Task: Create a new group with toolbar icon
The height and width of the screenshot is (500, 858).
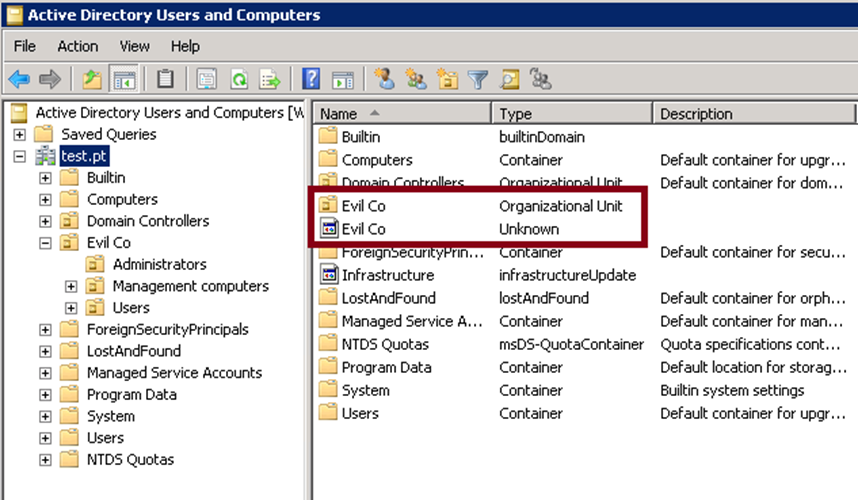Action: point(416,79)
